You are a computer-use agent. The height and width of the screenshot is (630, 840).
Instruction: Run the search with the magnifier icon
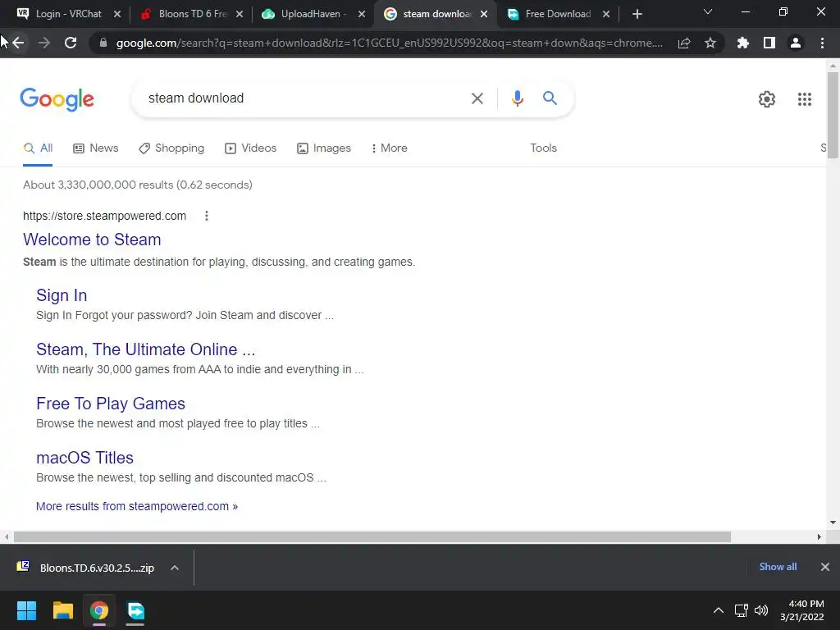tap(550, 98)
